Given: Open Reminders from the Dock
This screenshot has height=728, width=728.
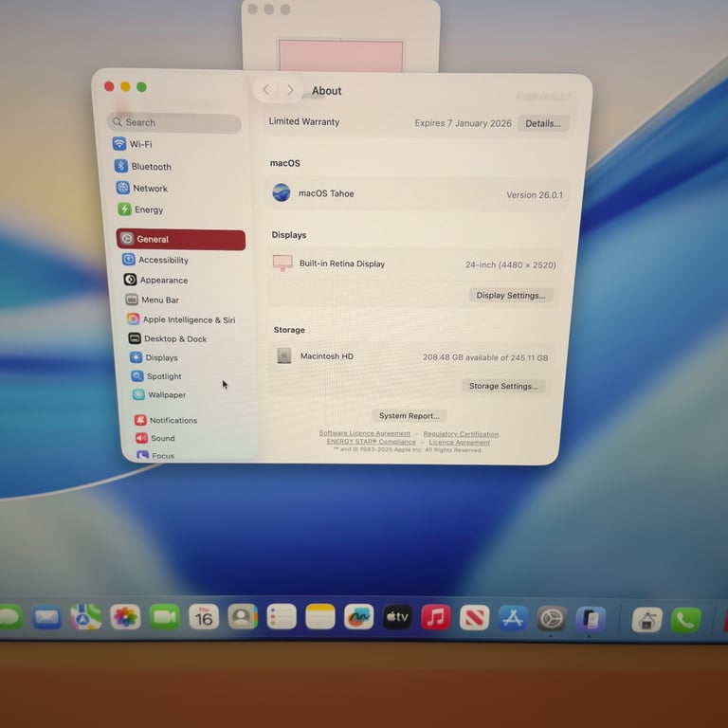Looking at the screenshot, I should 282,616.
